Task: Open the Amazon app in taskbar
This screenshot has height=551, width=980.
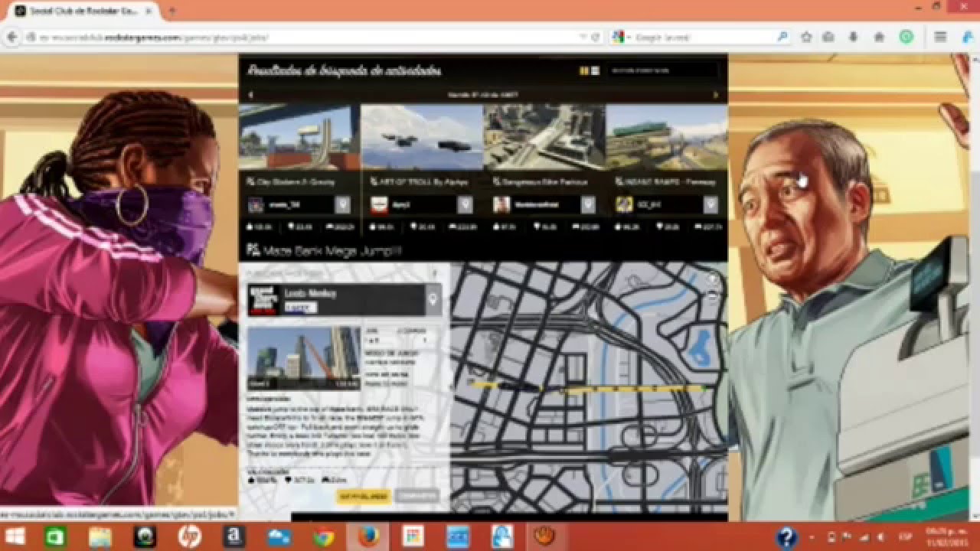Action: 234,537
